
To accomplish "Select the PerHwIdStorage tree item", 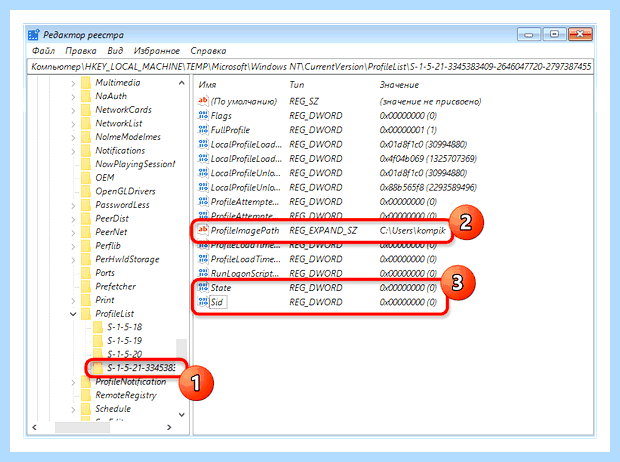I will (x=127, y=259).
